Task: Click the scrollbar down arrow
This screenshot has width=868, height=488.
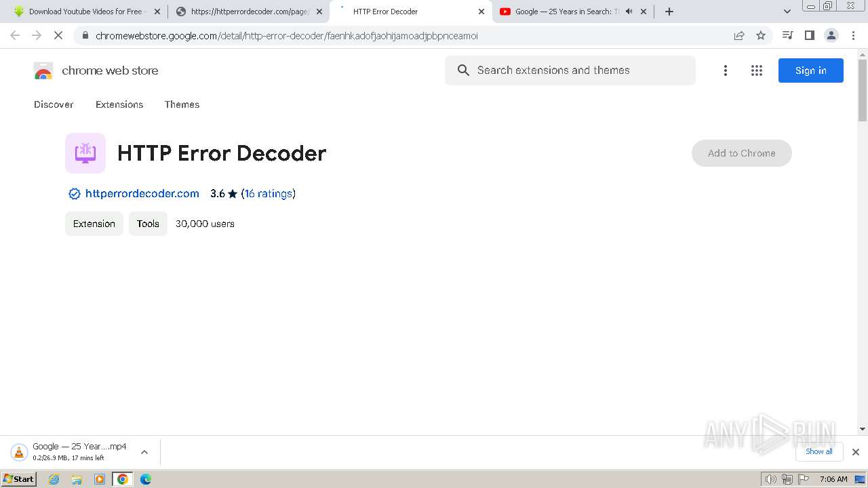Action: pyautogui.click(x=863, y=428)
